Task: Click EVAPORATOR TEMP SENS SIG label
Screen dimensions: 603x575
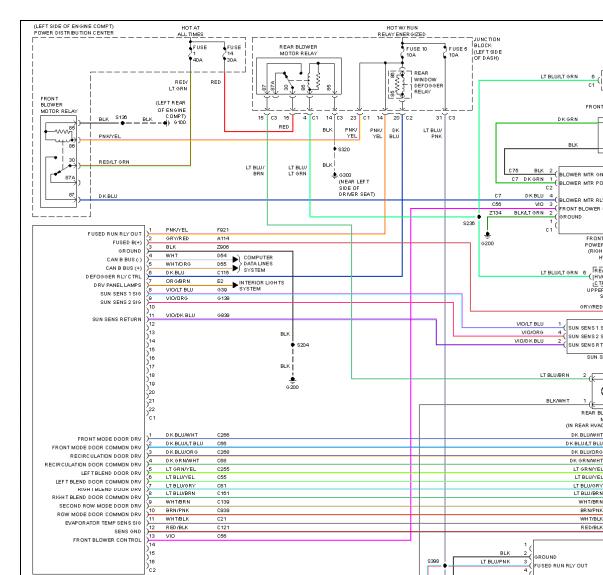Action: (x=103, y=523)
